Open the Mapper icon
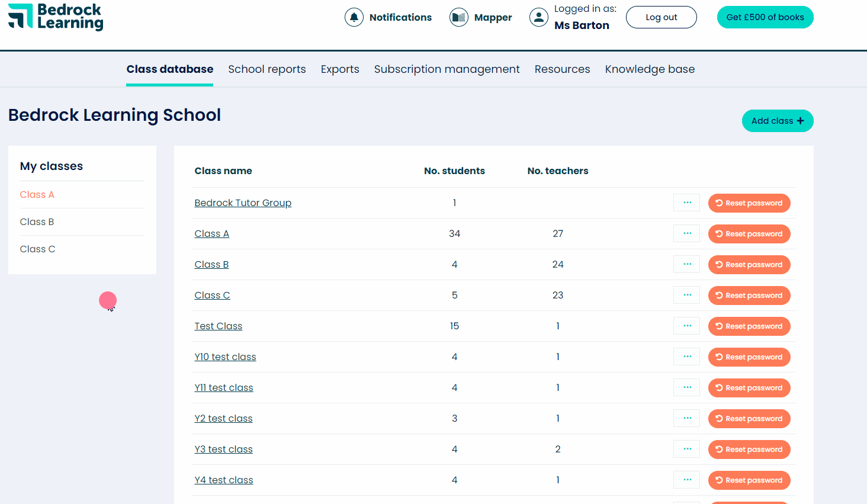867x504 pixels. (459, 17)
